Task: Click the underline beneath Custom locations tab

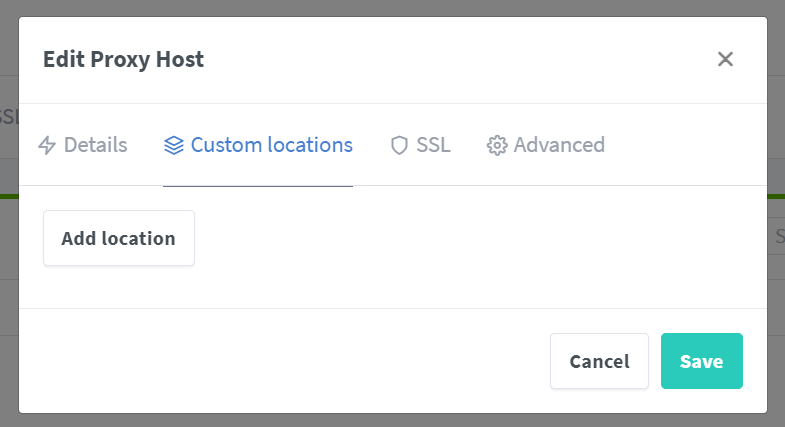Action: pos(258,186)
